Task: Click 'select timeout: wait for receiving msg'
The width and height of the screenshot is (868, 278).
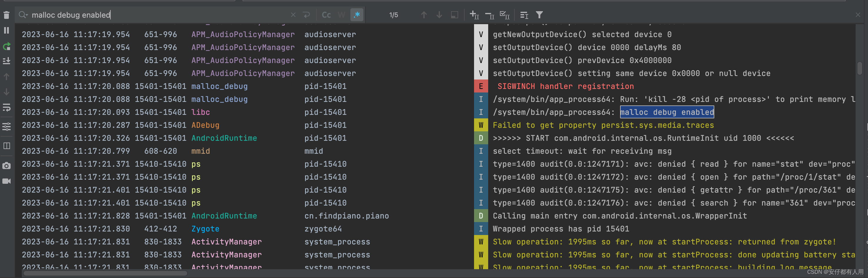Action: pos(582,151)
